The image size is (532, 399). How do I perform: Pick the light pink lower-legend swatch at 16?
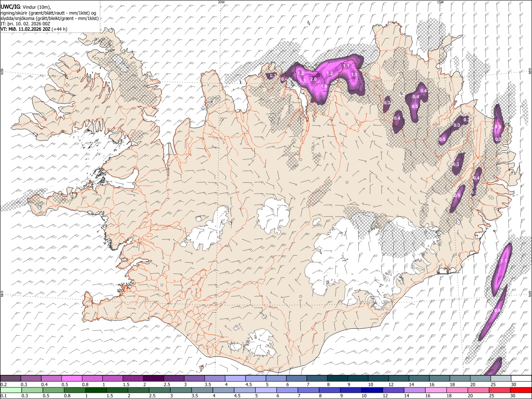[x=435, y=390]
